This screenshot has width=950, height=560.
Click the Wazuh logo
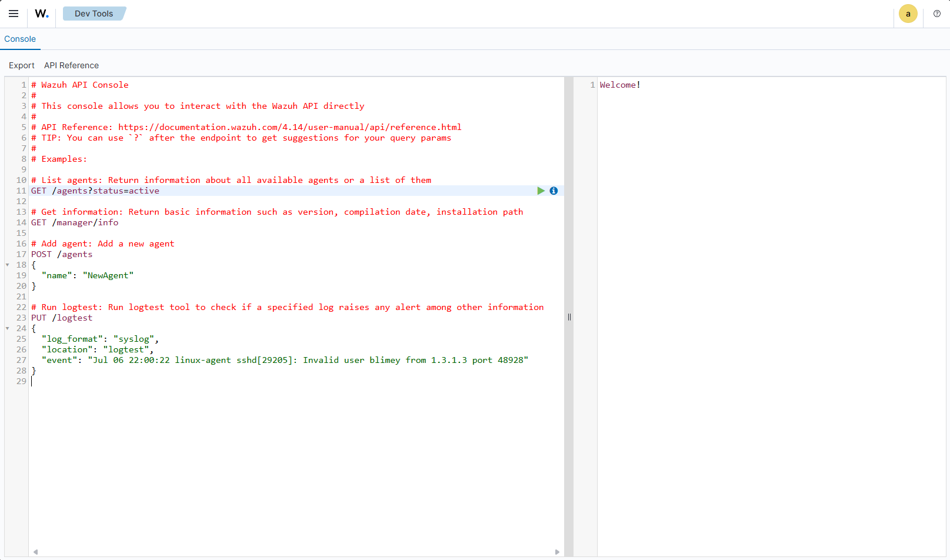[x=41, y=14]
